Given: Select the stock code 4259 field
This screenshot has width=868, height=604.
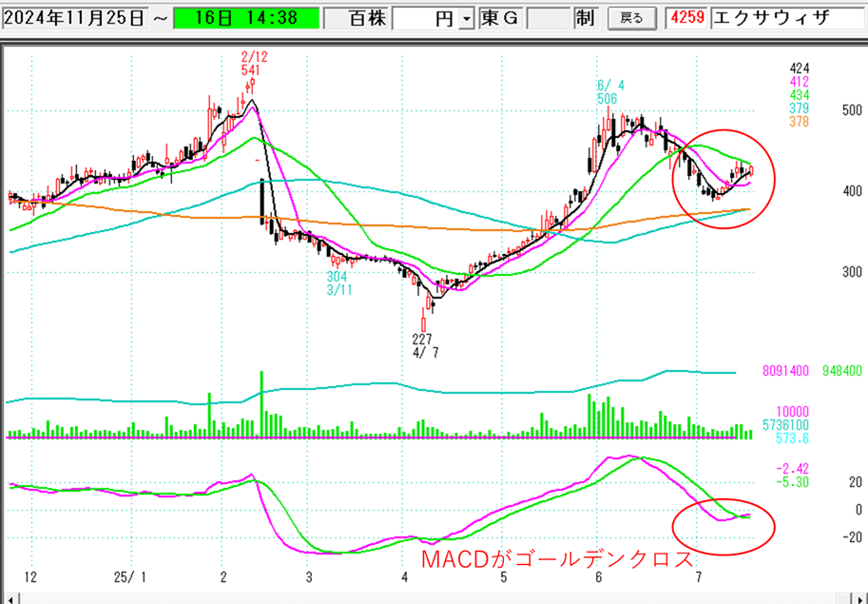Looking at the screenshot, I should click(x=686, y=18).
